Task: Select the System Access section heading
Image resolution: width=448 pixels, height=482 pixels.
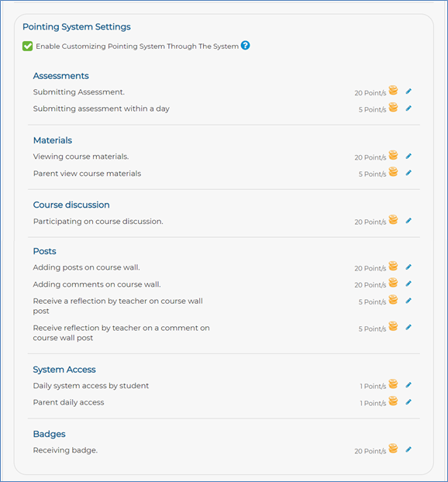Action: [64, 370]
